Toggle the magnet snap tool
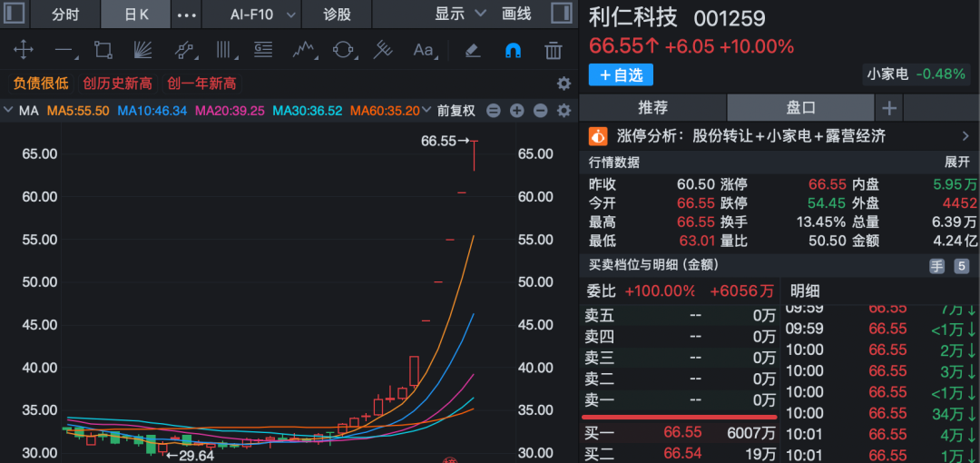 click(x=513, y=50)
